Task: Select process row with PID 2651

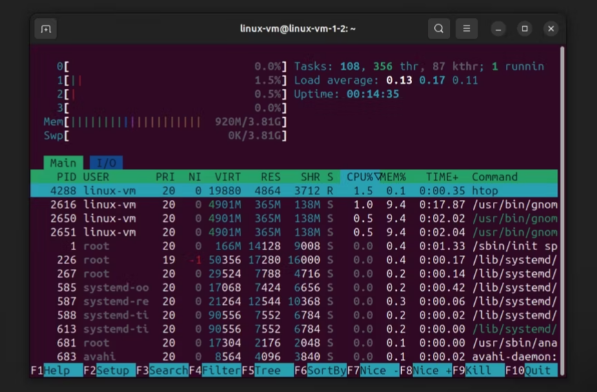Action: tap(294, 232)
